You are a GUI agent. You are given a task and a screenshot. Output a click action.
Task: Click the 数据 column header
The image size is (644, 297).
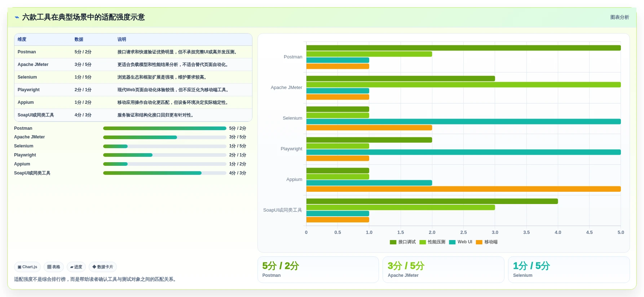[79, 40]
